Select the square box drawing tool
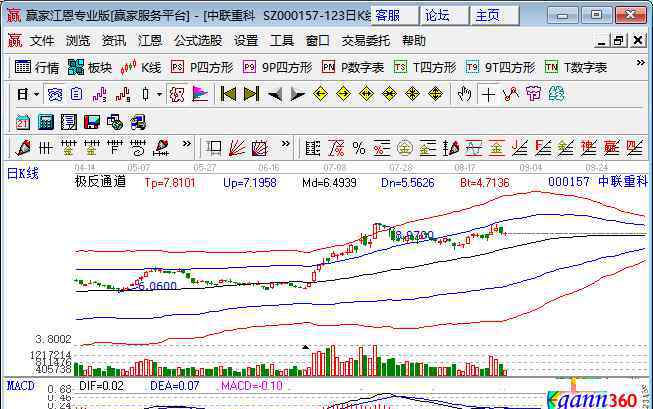The width and height of the screenshot is (653, 409). tap(214, 148)
